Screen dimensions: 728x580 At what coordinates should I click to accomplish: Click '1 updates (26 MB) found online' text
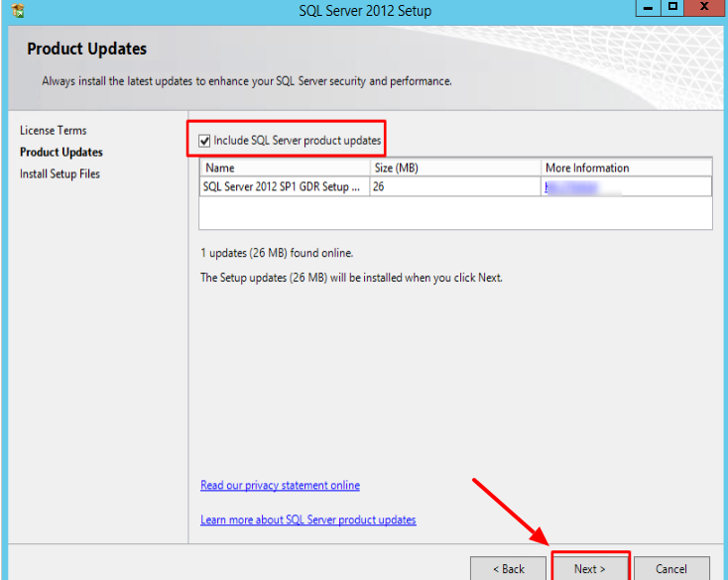(x=277, y=253)
